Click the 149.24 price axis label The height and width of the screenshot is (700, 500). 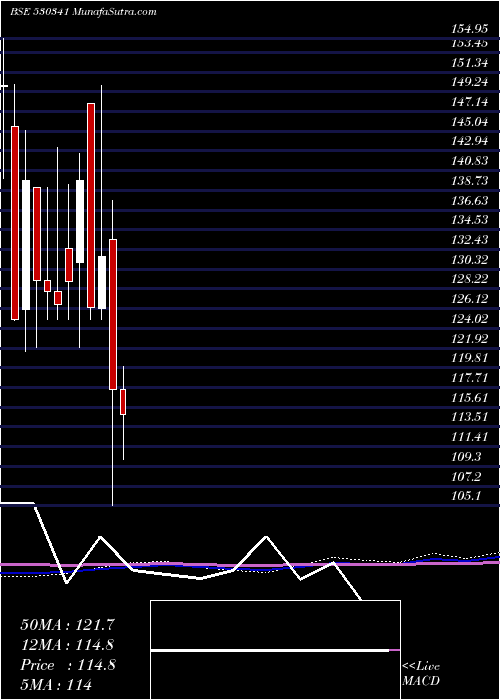(x=470, y=82)
